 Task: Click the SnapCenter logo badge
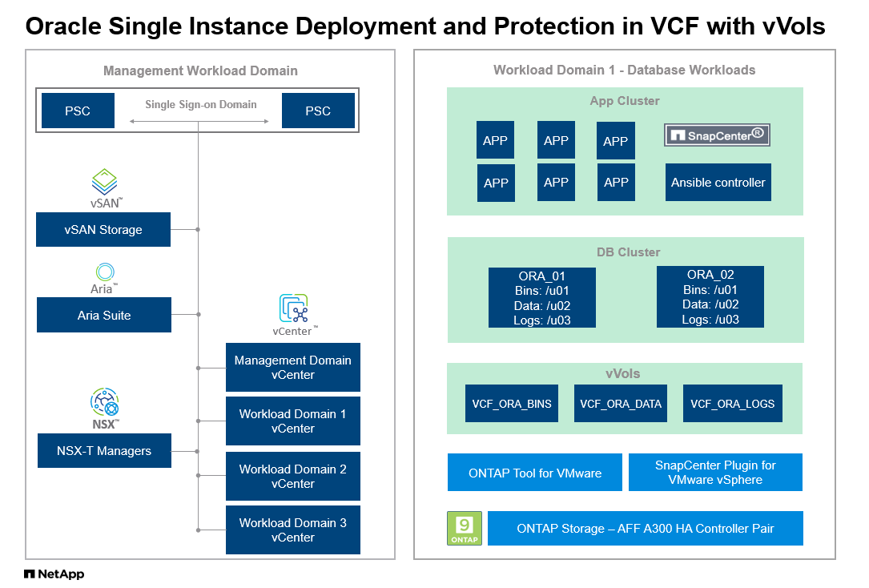click(717, 135)
